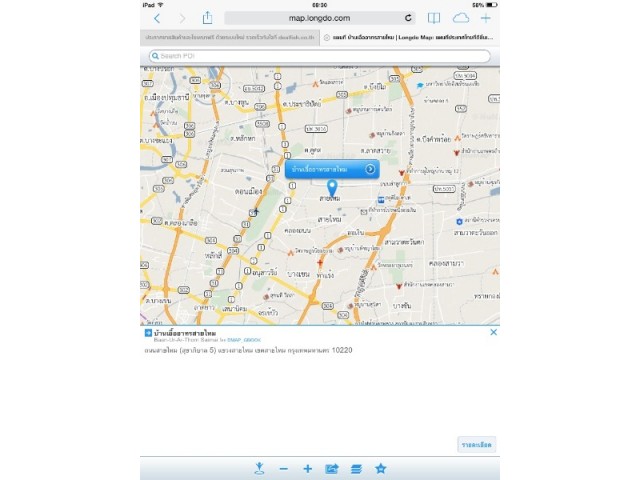
Task: Tap the locate-me pin icon in bottom toolbar
Action: coord(259,468)
